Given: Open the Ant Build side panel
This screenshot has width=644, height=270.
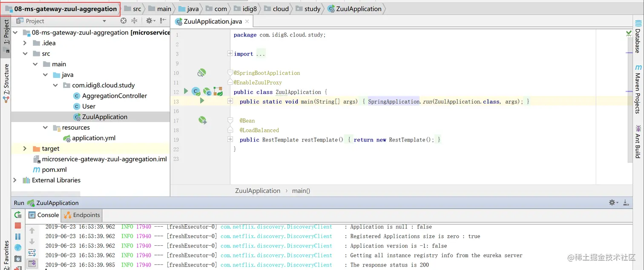Looking at the screenshot, I should tap(638, 141).
